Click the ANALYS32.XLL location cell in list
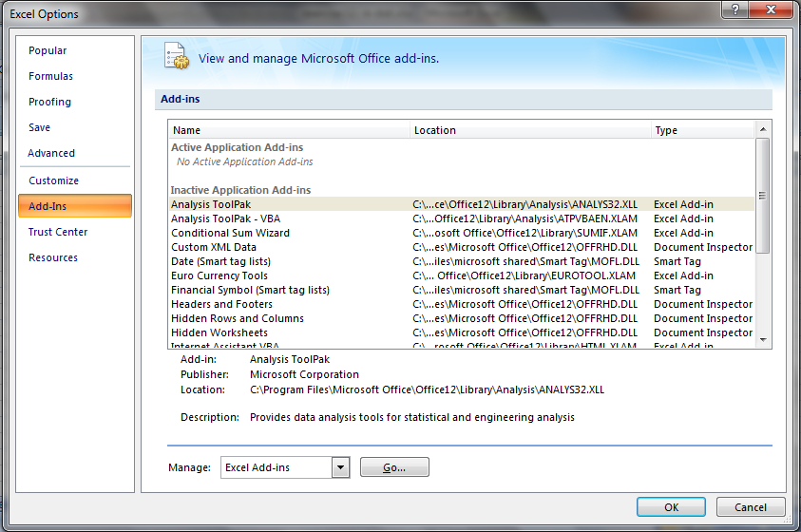Image resolution: width=801 pixels, height=532 pixels. point(525,204)
